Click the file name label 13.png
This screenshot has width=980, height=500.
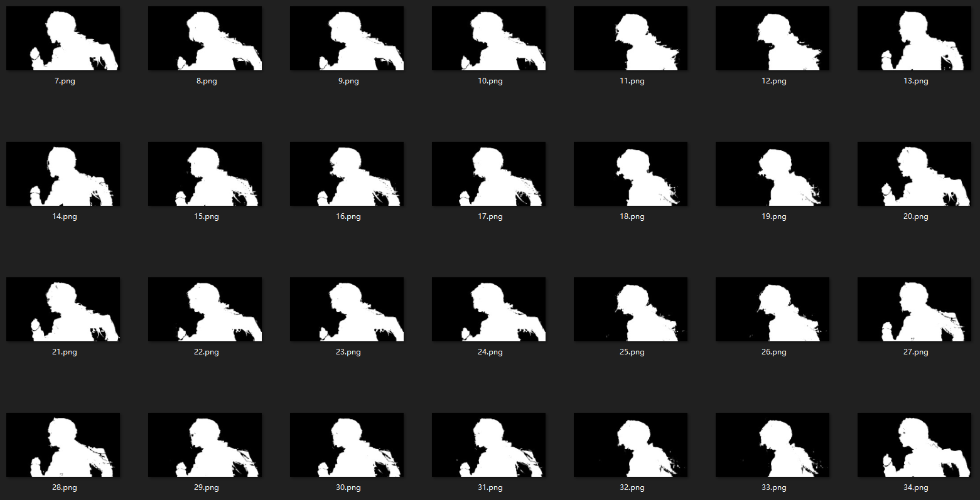(x=916, y=81)
